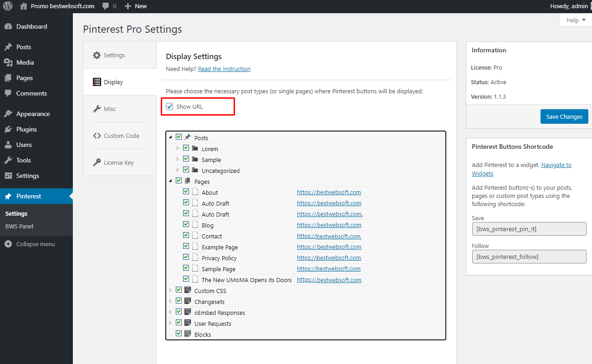The height and width of the screenshot is (364, 592).
Task: Open the Read the Instruction link
Action: click(224, 69)
